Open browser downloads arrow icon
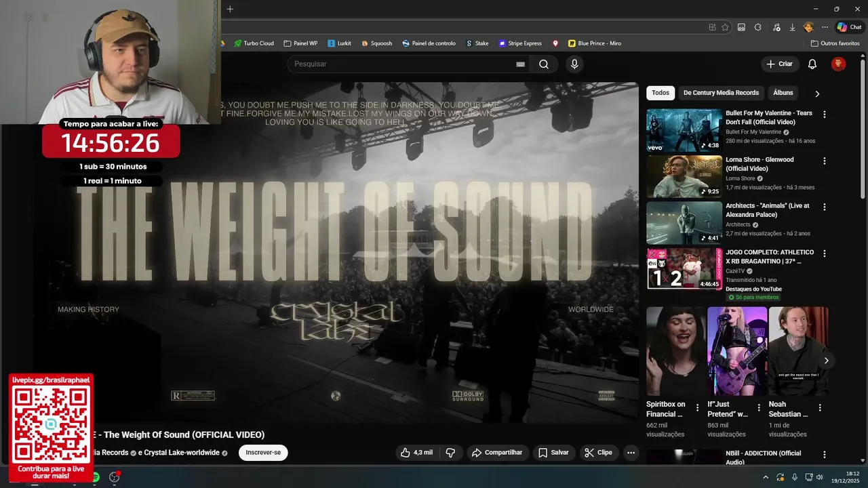 792,27
